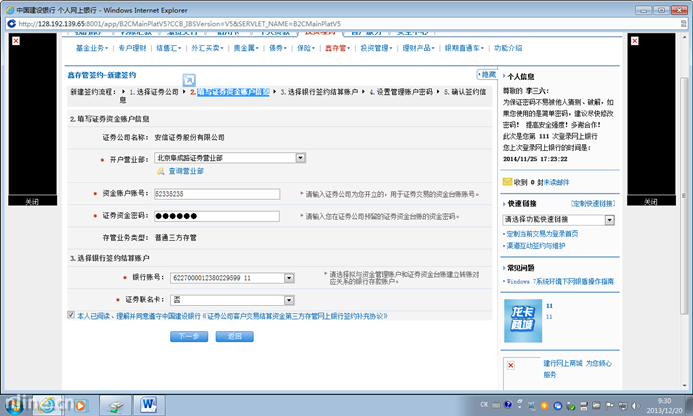This screenshot has width=693, height=416.
Task: Open the Windows 7 网银盾操作指南 link
Action: pos(560,281)
